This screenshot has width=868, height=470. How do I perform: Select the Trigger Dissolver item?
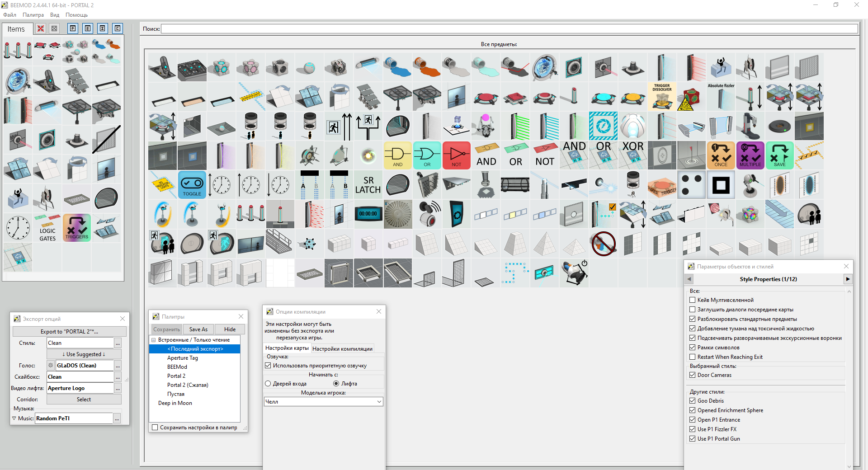[x=662, y=97]
